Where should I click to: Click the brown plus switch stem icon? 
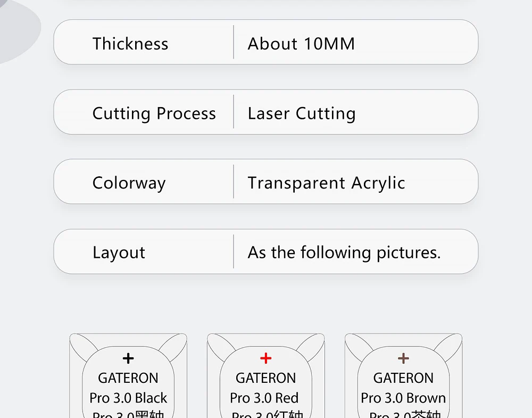(x=404, y=358)
